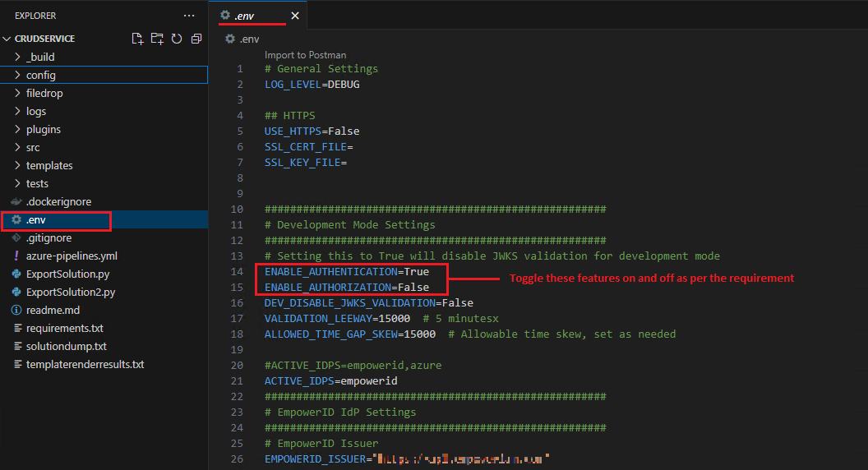The height and width of the screenshot is (470, 868).
Task: Click commented #ACTIVE_IDPS line 20
Action: pyautogui.click(x=353, y=366)
